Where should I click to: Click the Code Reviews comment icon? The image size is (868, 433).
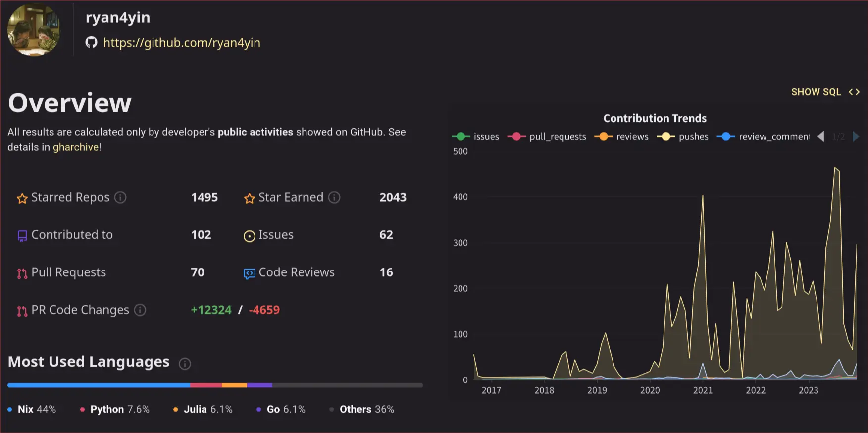pyautogui.click(x=249, y=273)
